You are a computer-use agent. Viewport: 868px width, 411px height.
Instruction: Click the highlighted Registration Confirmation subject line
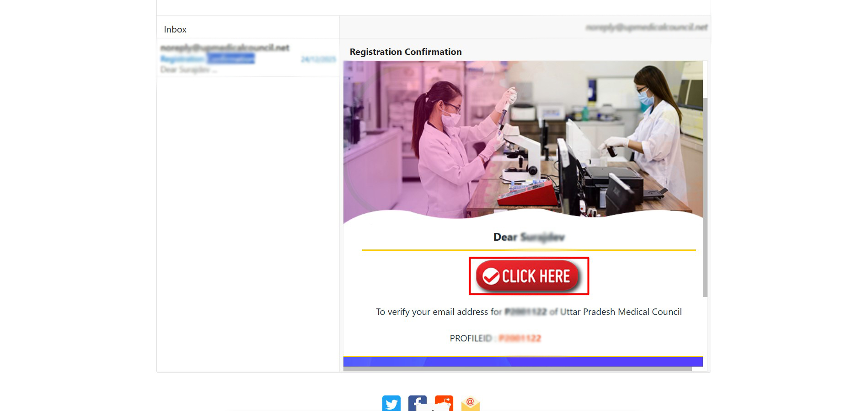click(207, 59)
